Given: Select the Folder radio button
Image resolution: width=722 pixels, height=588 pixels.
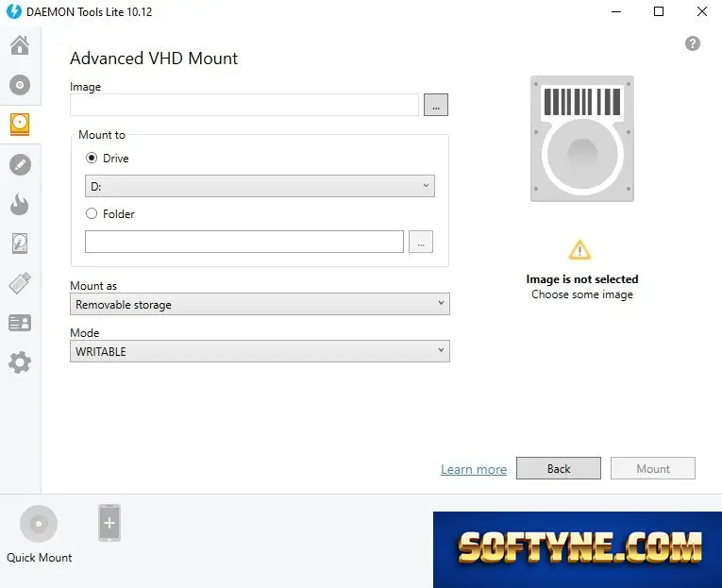Looking at the screenshot, I should click(92, 213).
